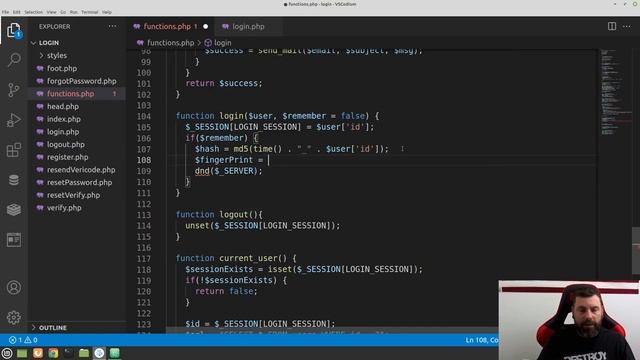The width and height of the screenshot is (640, 360).
Task: Open foot.php in the explorer
Action: coord(62,69)
